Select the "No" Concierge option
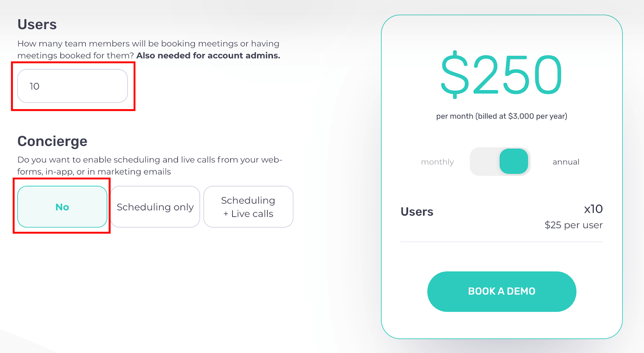This screenshot has width=644, height=353. (x=62, y=207)
